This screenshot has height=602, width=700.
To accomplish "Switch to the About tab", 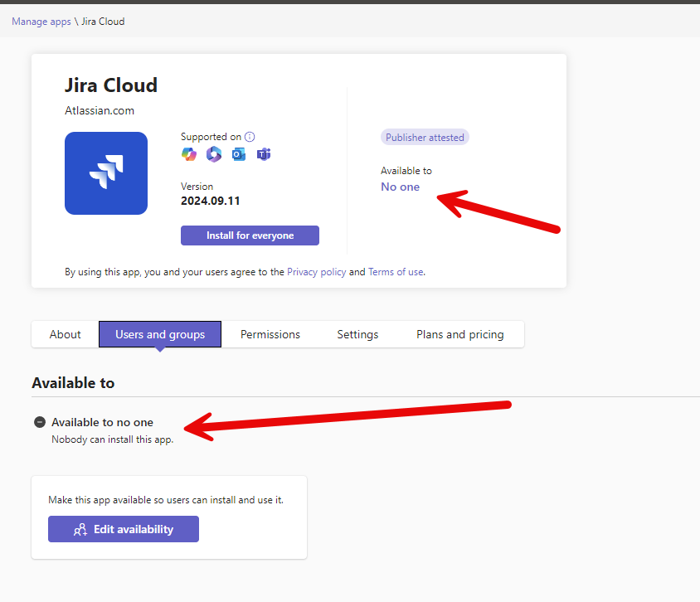I will pyautogui.click(x=64, y=334).
